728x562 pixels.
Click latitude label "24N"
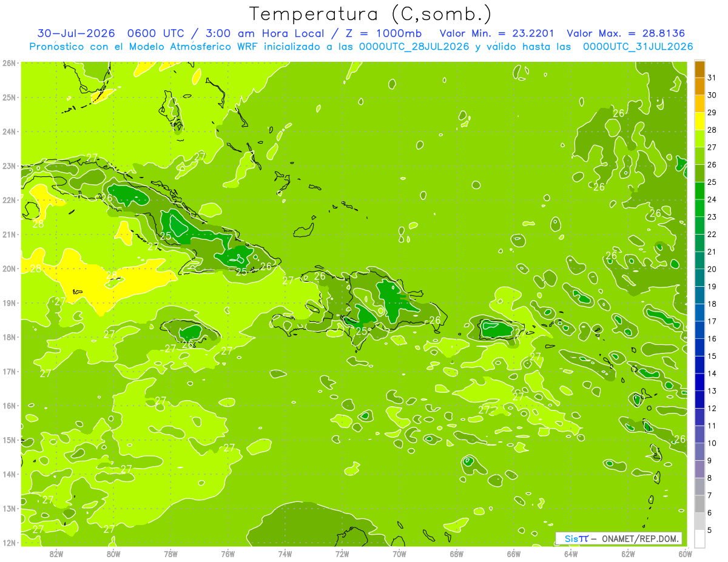[x=9, y=132]
